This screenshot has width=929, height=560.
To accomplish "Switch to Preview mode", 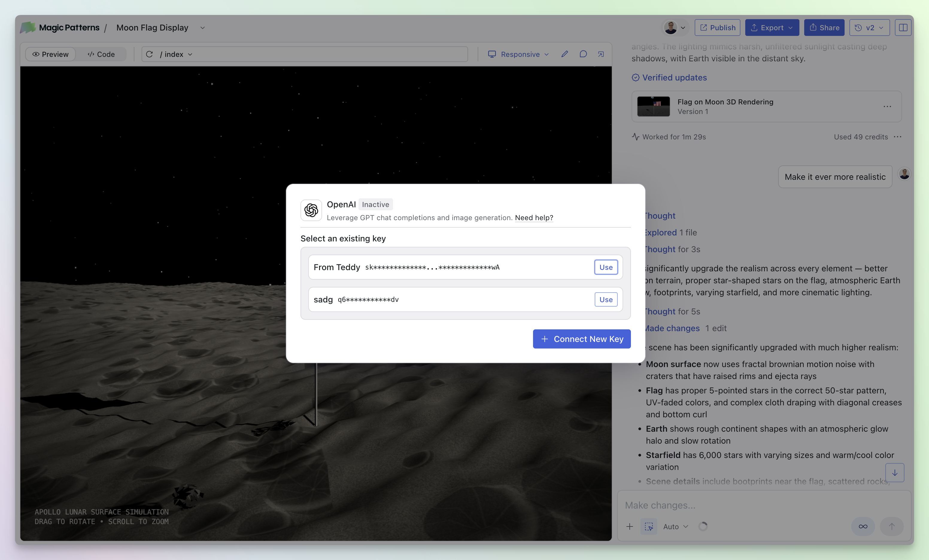I will tap(51, 54).
